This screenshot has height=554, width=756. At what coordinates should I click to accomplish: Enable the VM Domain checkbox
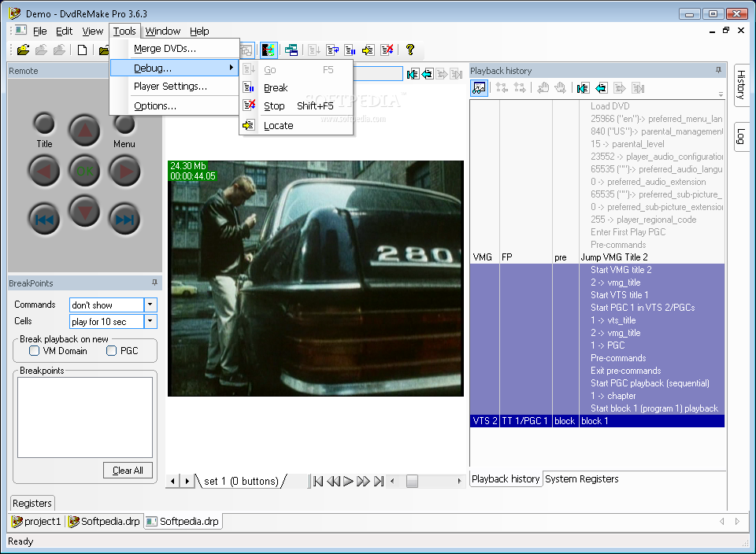click(34, 351)
